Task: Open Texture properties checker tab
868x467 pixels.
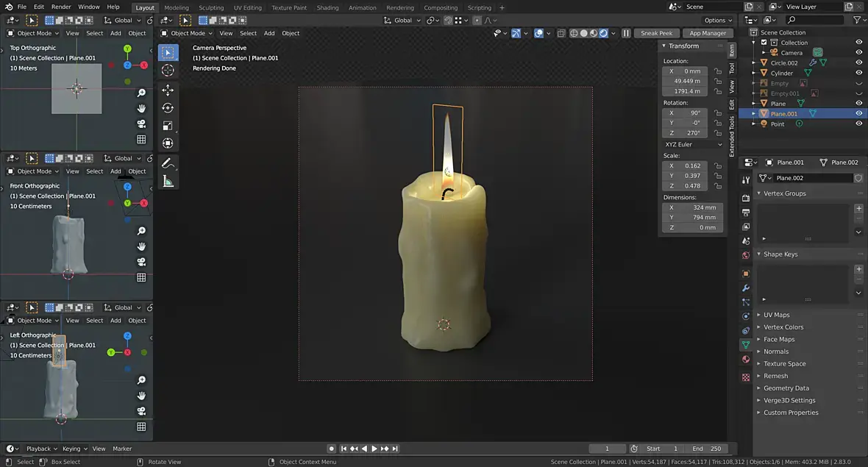Action: tap(746, 377)
